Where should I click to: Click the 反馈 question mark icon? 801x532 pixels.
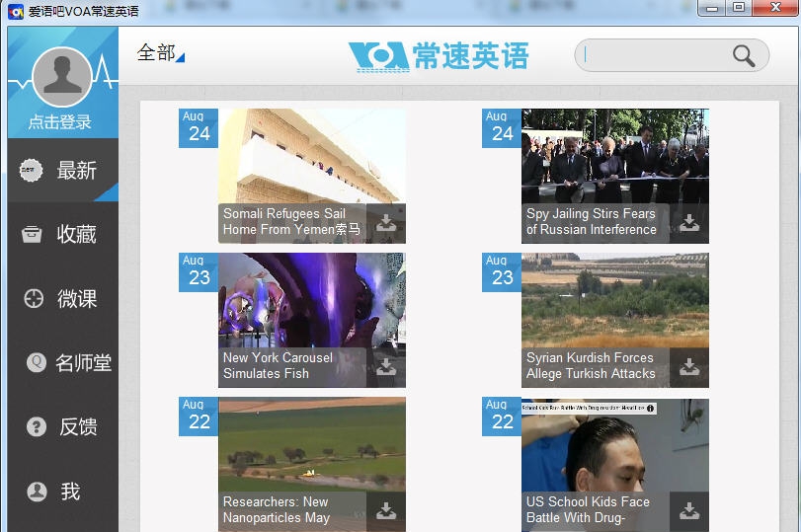(37, 426)
